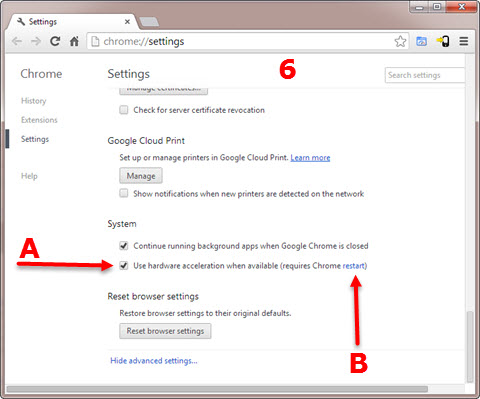Reload the settings page
480x399 pixels.
(x=55, y=41)
